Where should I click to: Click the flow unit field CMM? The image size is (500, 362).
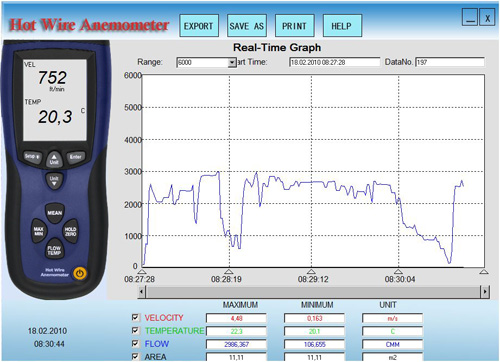392,344
